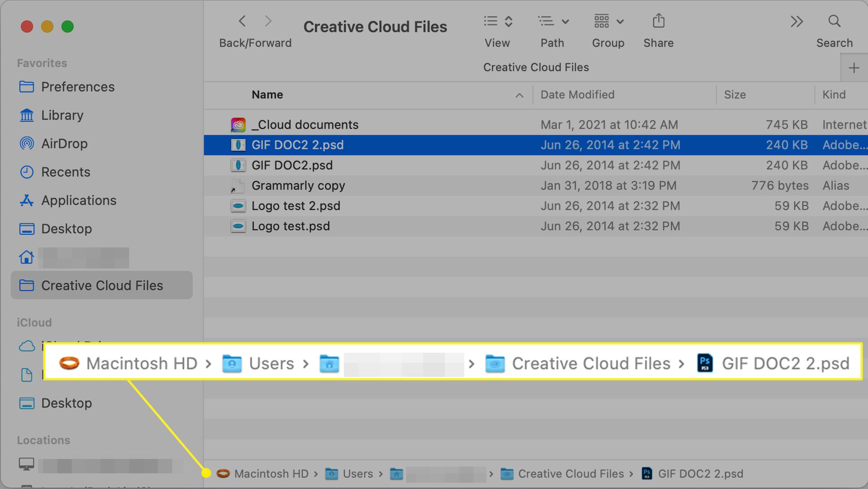Show more toolbar items via double chevron

[796, 21]
